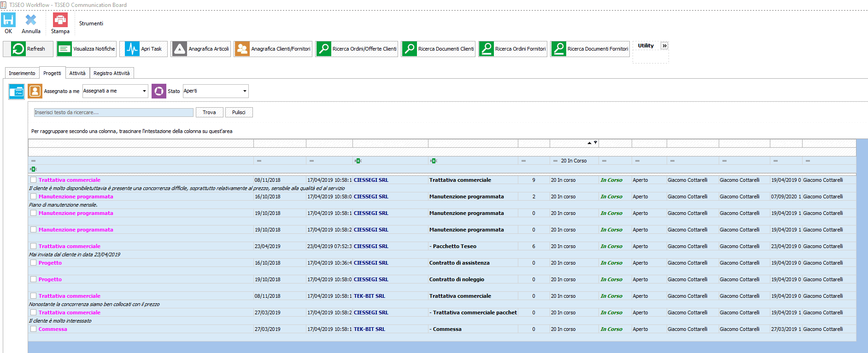Open the Registro Attività tab
Image resolution: width=868 pixels, height=353 pixels.
(111, 73)
